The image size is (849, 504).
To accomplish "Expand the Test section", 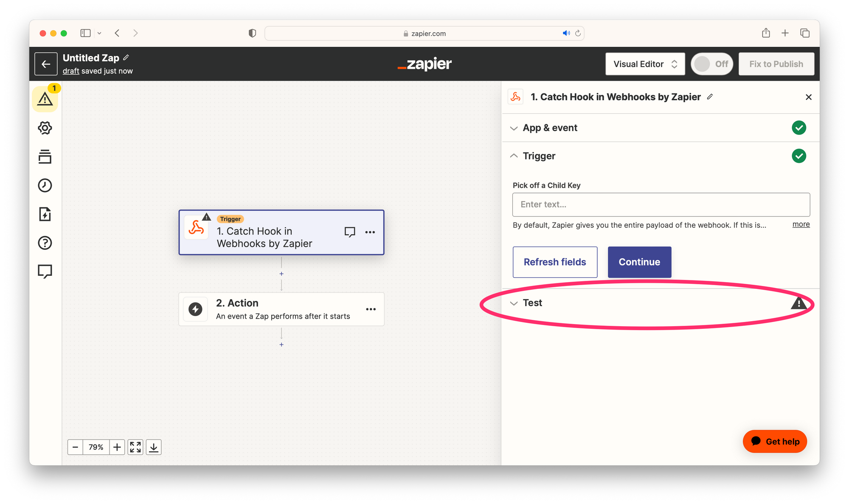I will (661, 303).
